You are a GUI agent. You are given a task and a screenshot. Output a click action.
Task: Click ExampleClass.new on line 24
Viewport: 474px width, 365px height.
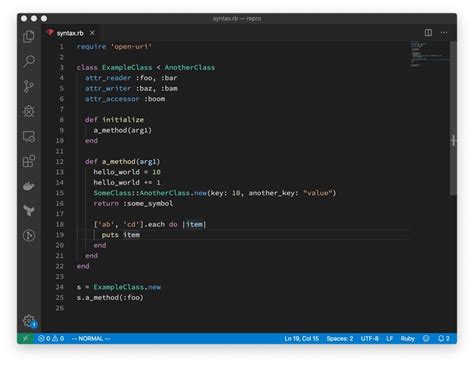pos(127,287)
